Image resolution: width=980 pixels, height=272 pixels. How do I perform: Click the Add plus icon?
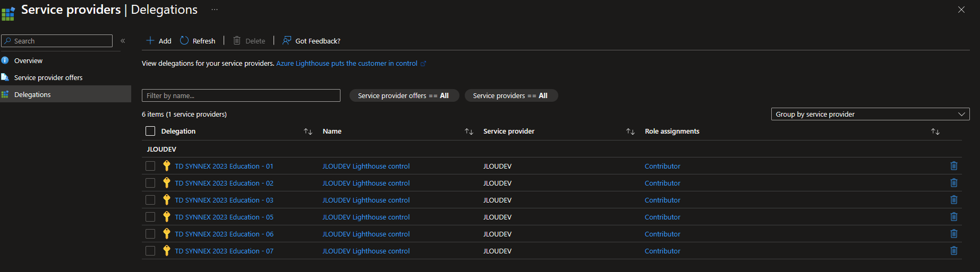coord(150,40)
